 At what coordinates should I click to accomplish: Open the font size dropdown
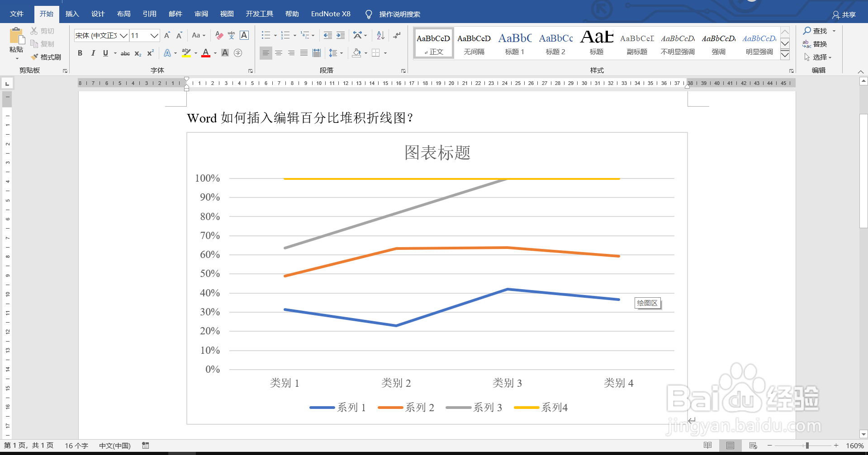pyautogui.click(x=154, y=35)
